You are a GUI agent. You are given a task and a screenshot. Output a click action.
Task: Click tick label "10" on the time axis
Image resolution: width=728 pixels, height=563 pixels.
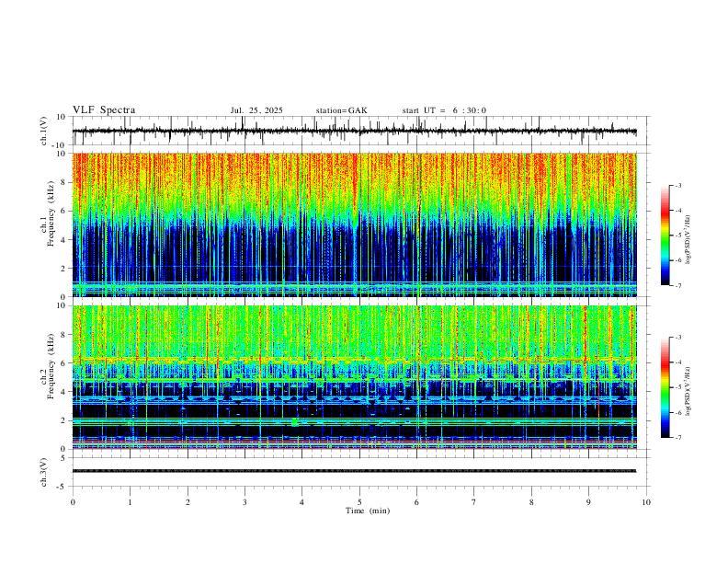coord(646,502)
